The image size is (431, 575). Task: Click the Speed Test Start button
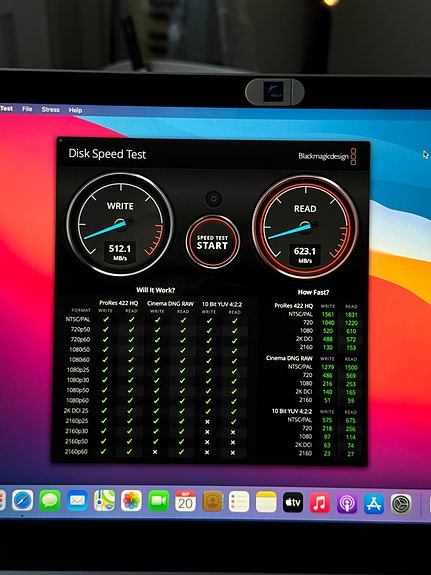click(x=213, y=242)
